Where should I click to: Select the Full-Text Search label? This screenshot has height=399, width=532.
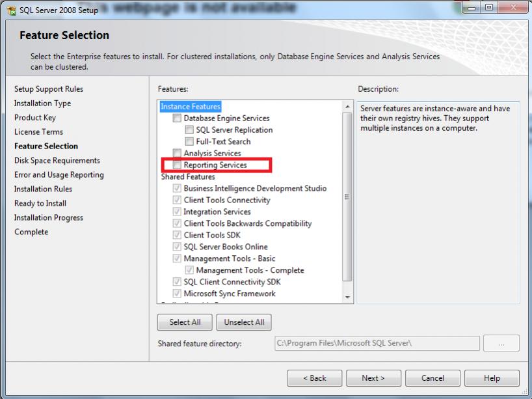[223, 141]
